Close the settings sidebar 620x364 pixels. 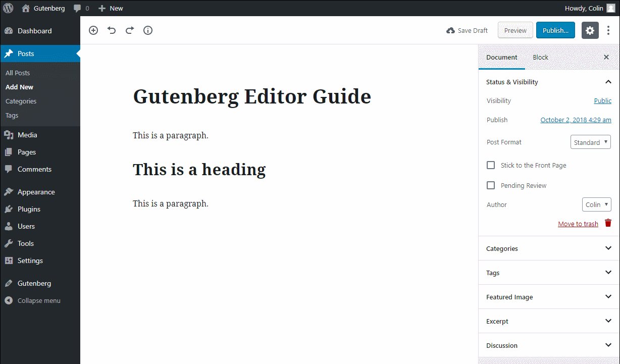point(606,58)
